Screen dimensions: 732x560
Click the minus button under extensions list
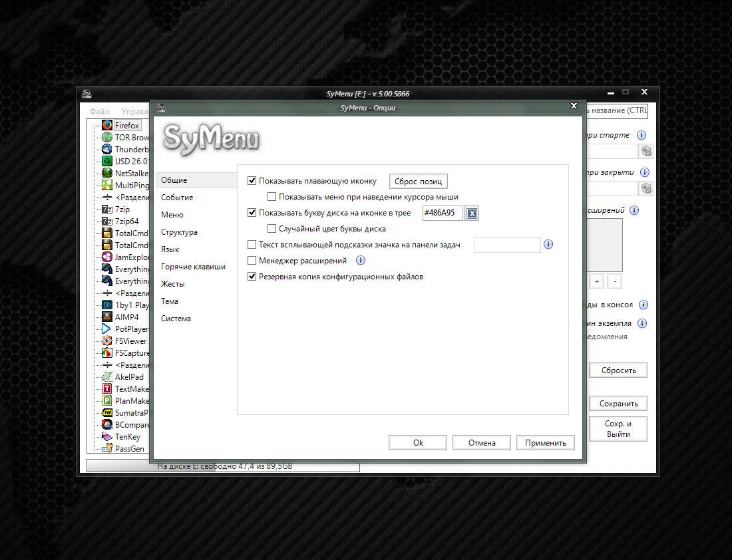(x=615, y=281)
